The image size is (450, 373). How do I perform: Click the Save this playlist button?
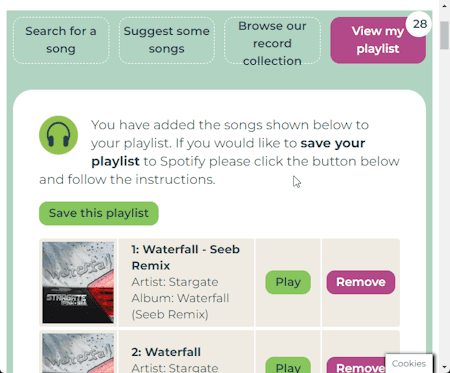99,213
